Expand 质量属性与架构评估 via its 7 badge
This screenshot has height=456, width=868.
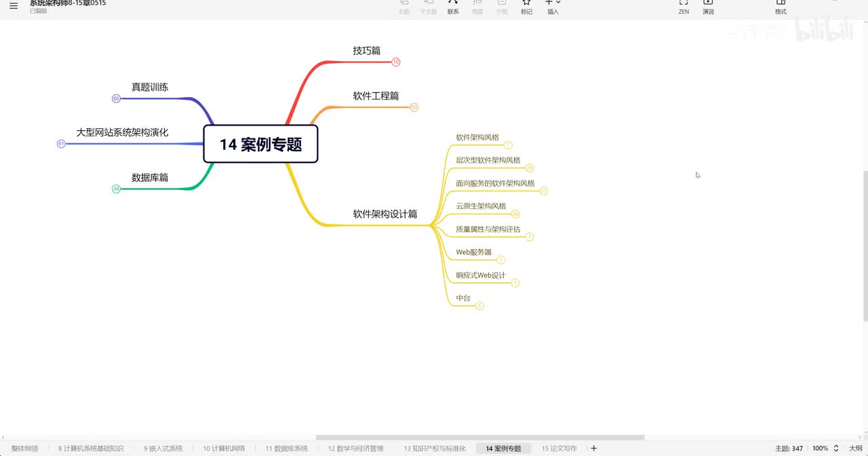click(x=530, y=237)
